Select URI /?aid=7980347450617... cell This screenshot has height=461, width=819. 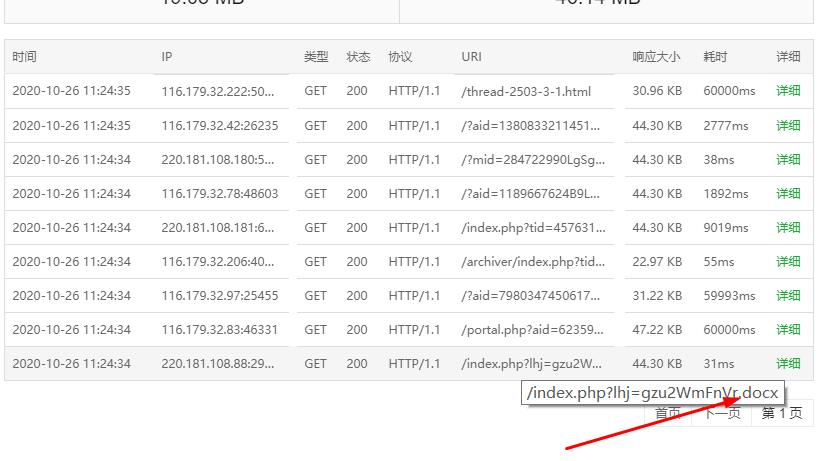point(530,296)
